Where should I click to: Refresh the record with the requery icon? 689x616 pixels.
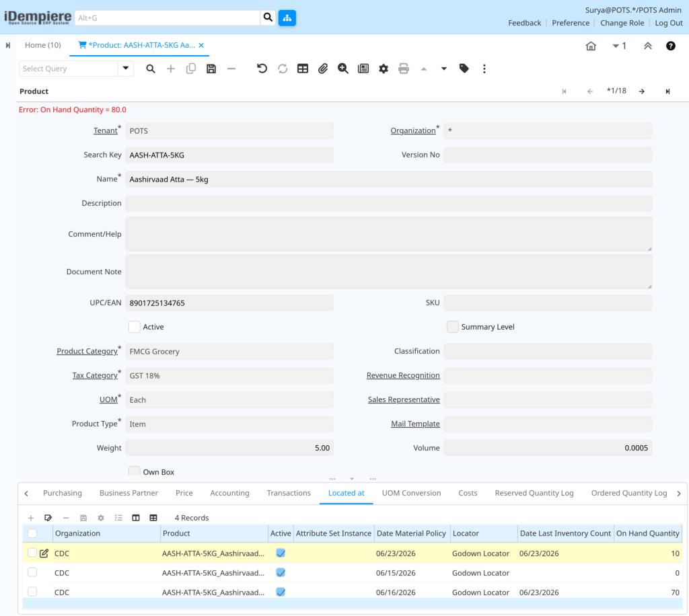click(282, 69)
